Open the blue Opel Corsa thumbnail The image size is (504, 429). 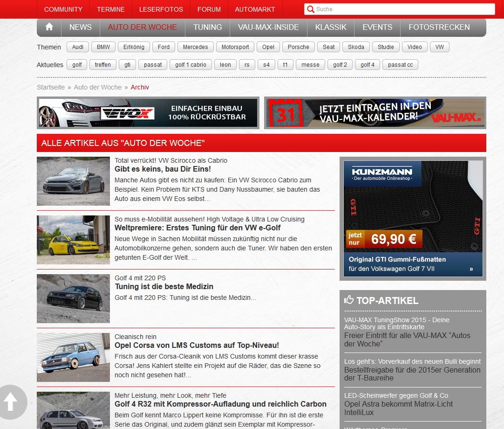click(73, 357)
